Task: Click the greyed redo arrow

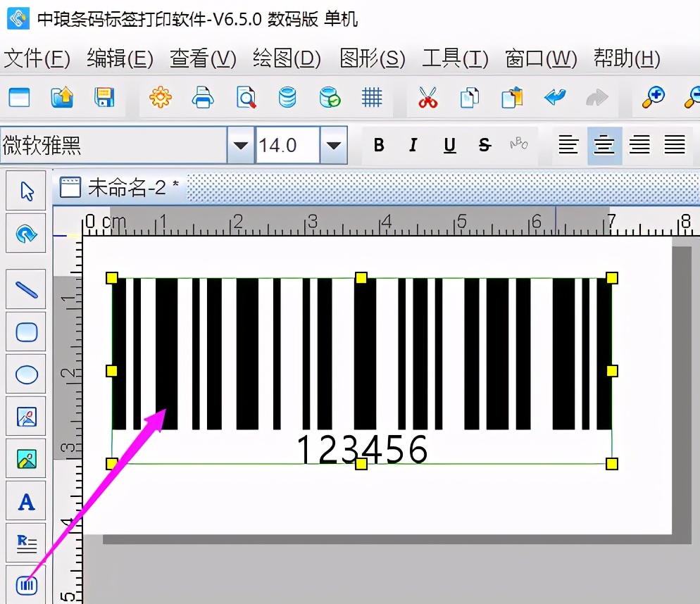Action: point(597,97)
